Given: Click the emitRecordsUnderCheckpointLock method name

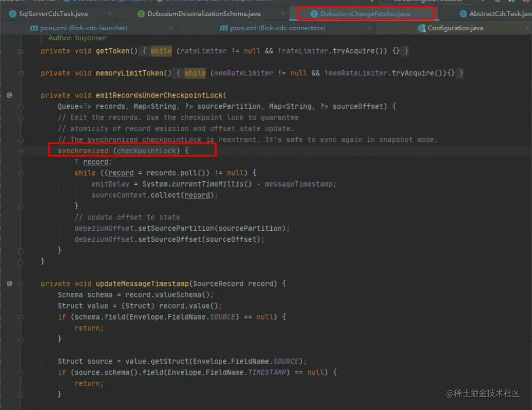Looking at the screenshot, I should [x=159, y=95].
